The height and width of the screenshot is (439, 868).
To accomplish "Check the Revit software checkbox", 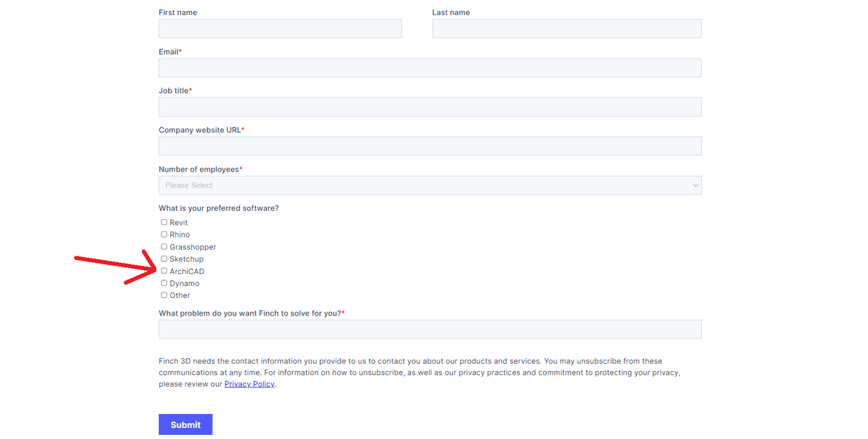I will click(164, 223).
